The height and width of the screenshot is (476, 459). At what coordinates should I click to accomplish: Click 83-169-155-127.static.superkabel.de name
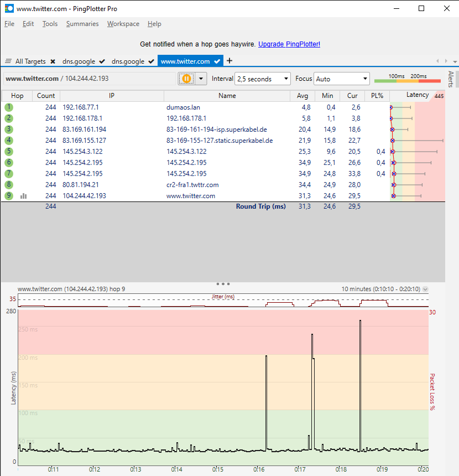[220, 140]
